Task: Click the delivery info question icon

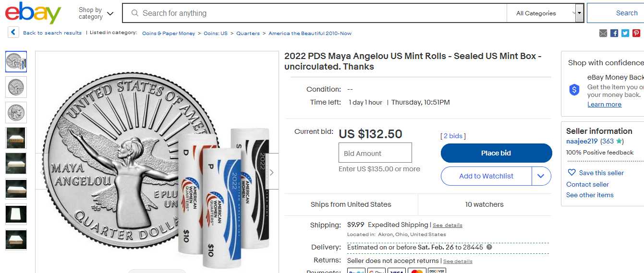Action: [x=489, y=247]
